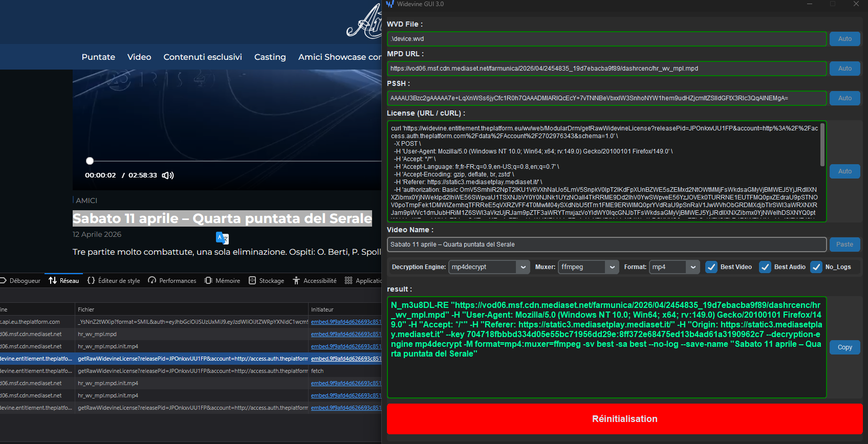This screenshot has height=444, width=868.
Task: Click the AMICI label above the title
Action: point(86,201)
